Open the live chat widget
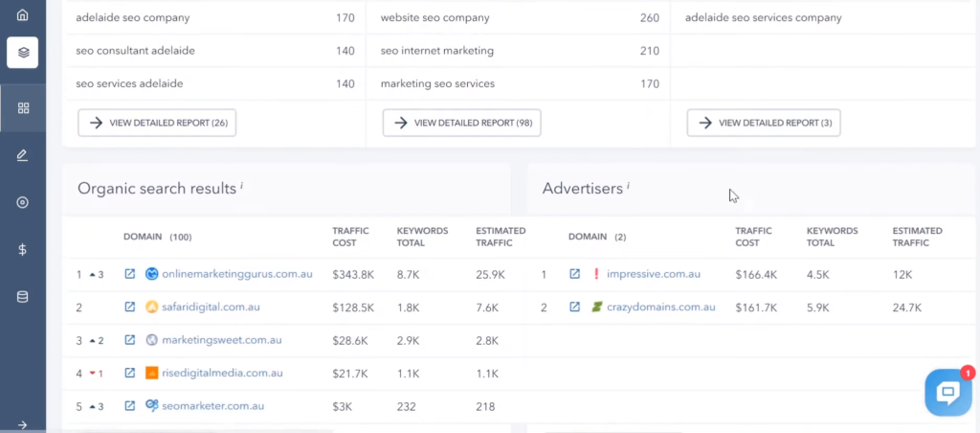This screenshot has width=980, height=433. click(x=947, y=392)
